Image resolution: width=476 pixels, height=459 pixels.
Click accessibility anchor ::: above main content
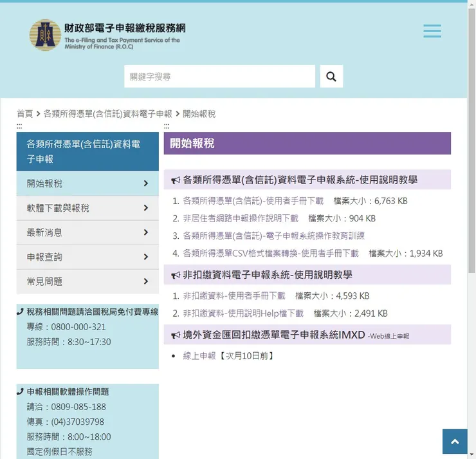click(x=167, y=126)
